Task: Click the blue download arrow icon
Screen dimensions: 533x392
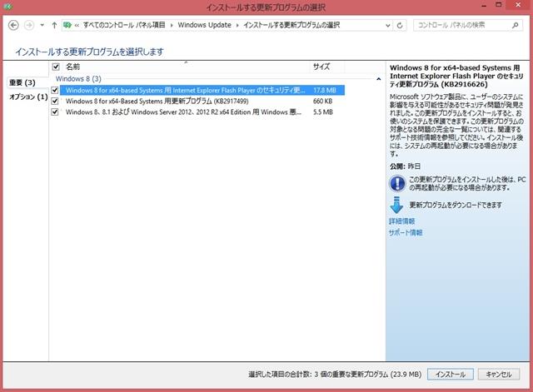Action: coord(396,205)
